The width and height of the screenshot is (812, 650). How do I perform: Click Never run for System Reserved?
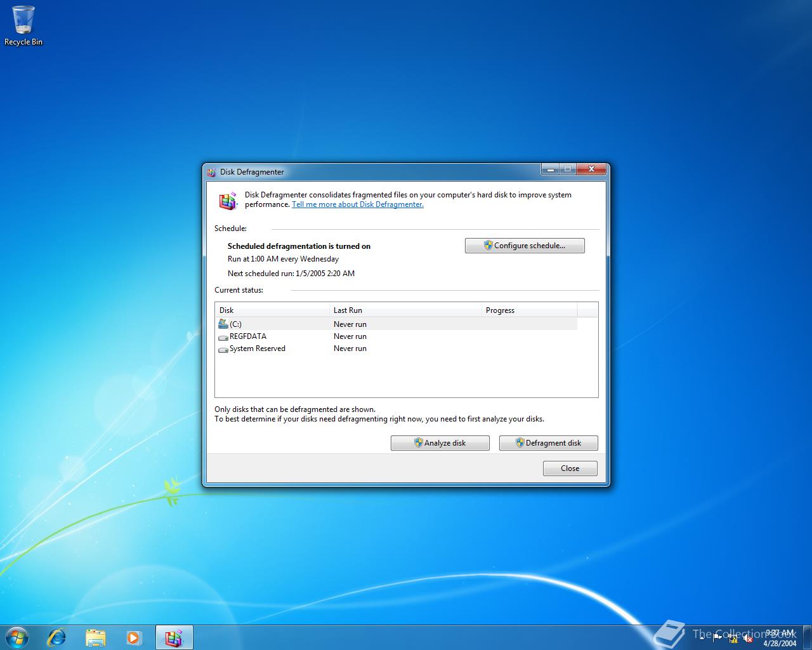click(350, 348)
